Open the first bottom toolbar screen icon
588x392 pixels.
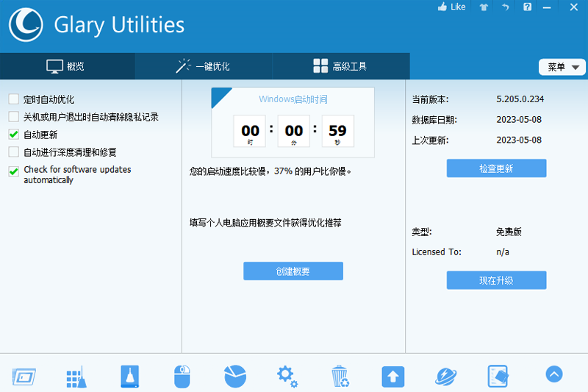tap(24, 377)
